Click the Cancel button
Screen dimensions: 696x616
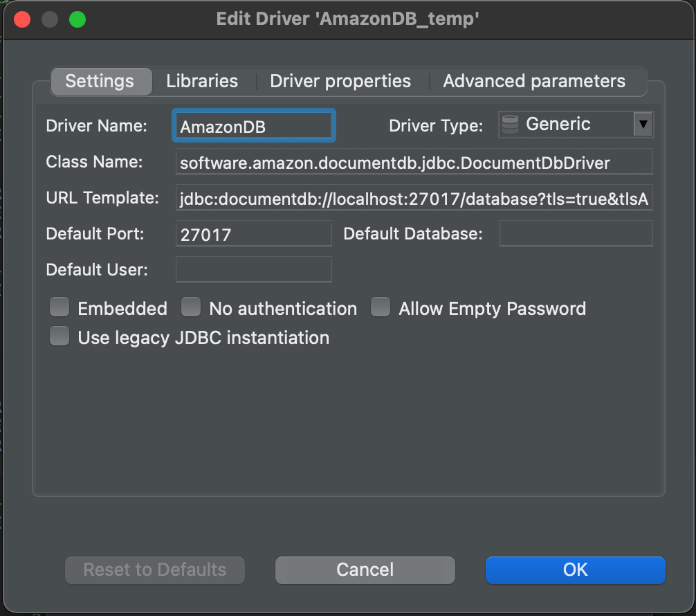click(365, 570)
